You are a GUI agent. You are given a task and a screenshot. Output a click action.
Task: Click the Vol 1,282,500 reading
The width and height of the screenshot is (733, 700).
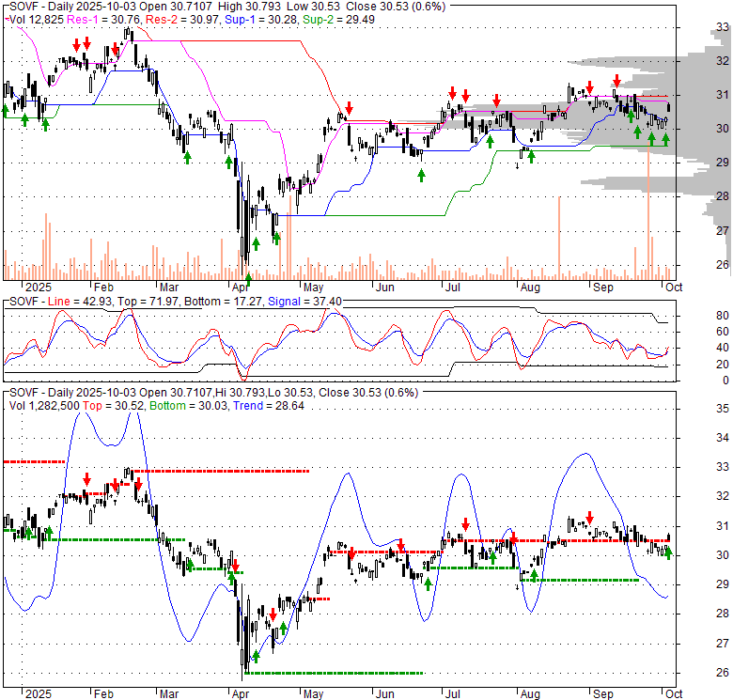click(x=44, y=406)
